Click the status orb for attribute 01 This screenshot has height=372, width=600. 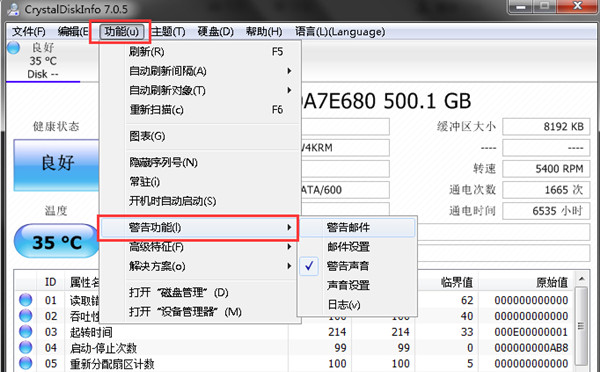26,300
